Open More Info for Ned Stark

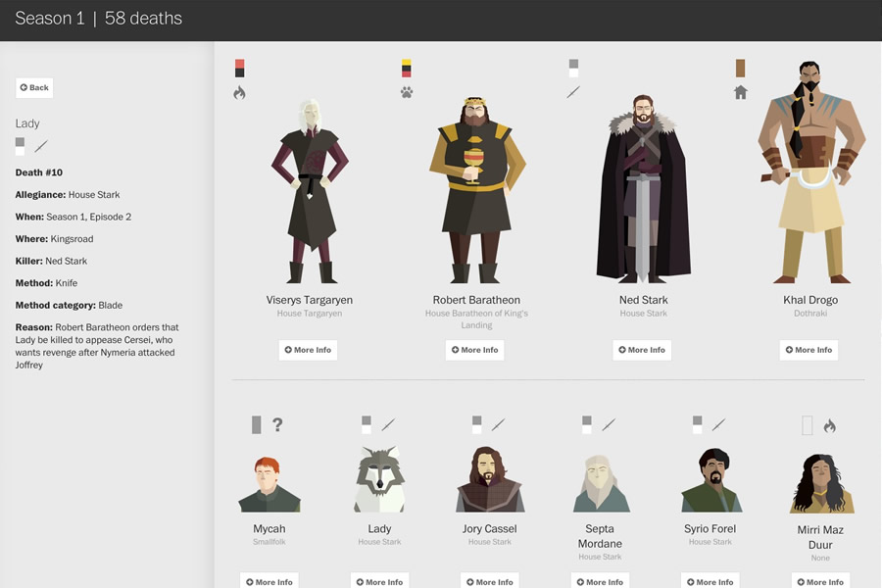(x=642, y=350)
